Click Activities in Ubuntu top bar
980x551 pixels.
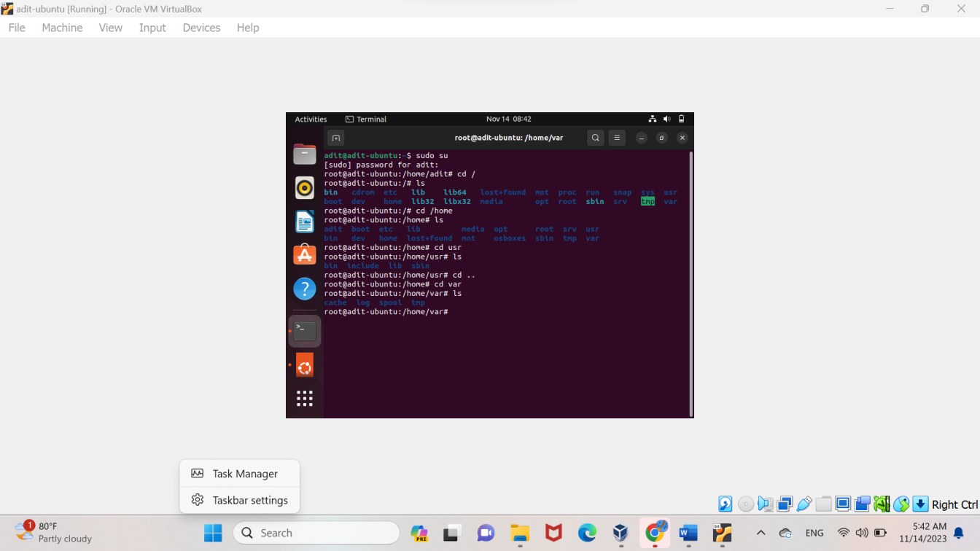click(x=311, y=119)
